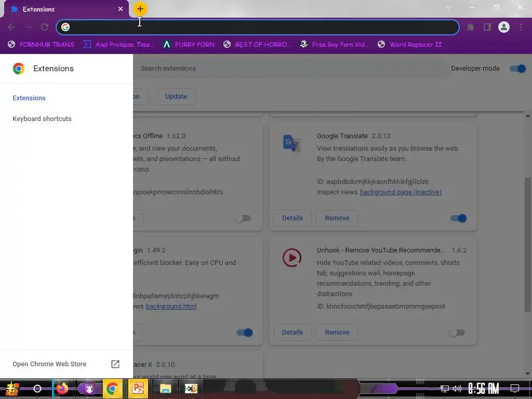This screenshot has height=399, width=532.
Task: Open the Word Replacer II bookmark
Action: point(410,45)
